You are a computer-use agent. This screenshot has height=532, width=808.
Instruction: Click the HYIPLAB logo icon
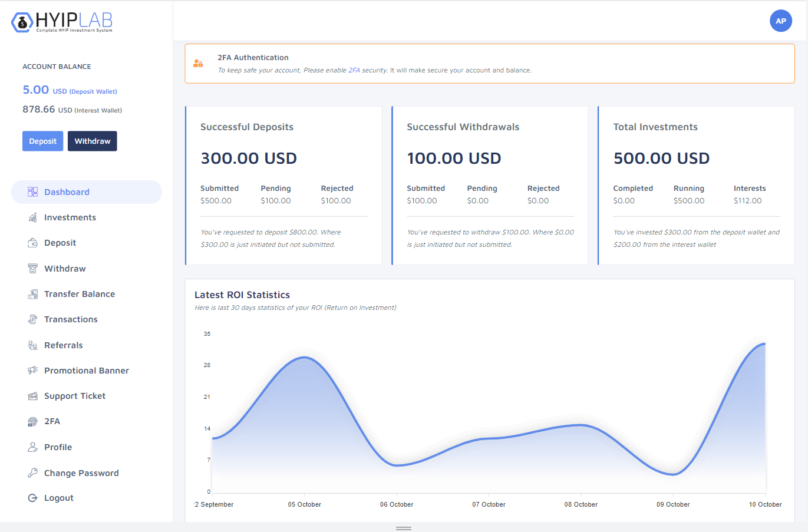[x=22, y=22]
